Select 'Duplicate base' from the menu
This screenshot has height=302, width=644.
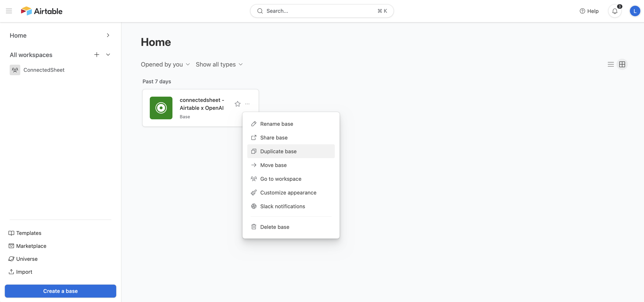point(278,151)
